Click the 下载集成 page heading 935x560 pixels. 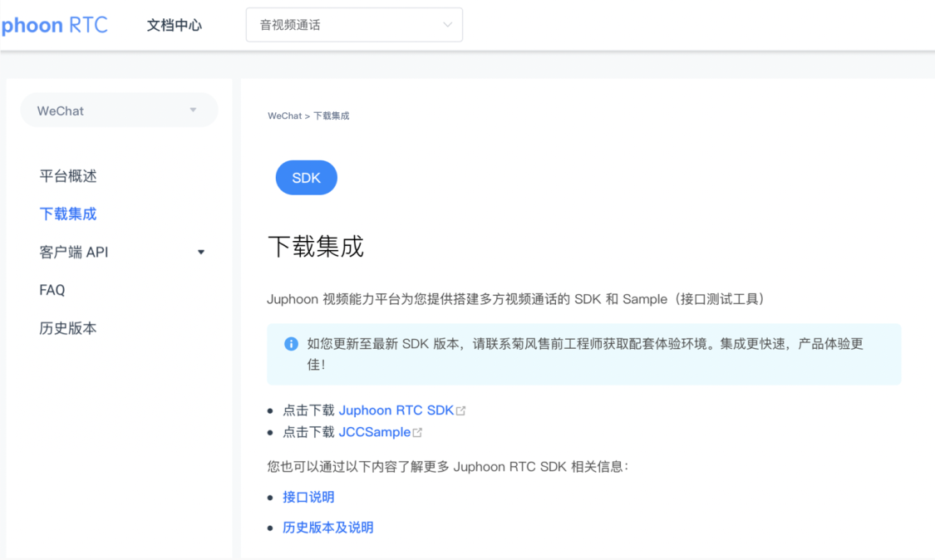click(316, 246)
